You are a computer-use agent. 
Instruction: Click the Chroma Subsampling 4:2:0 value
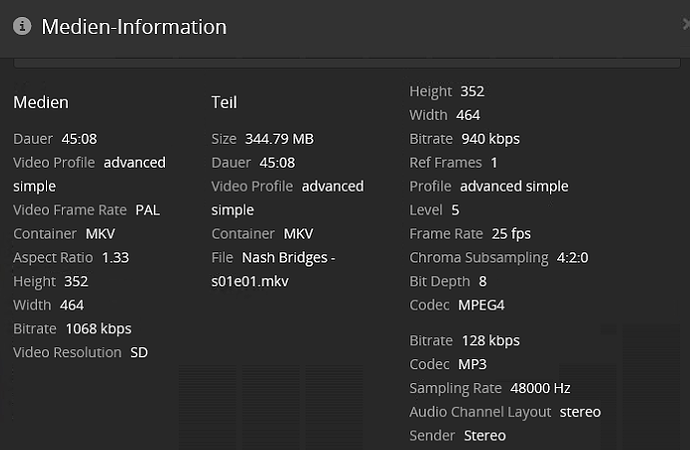click(572, 257)
